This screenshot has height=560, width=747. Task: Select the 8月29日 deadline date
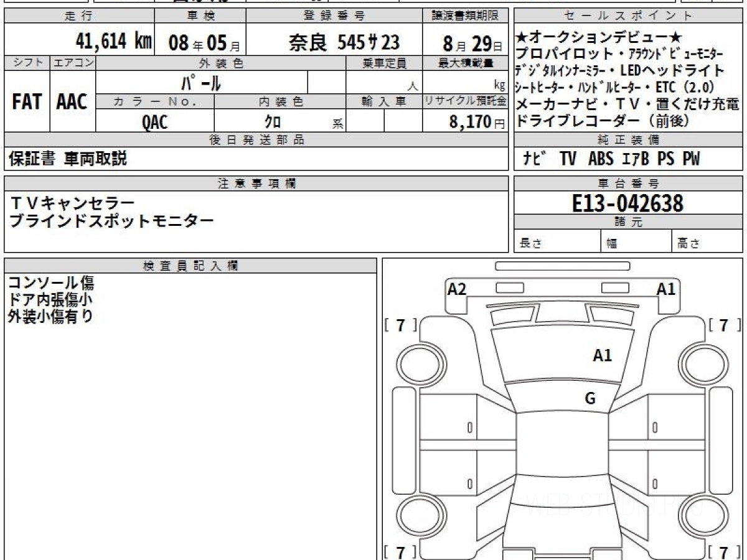click(x=471, y=44)
